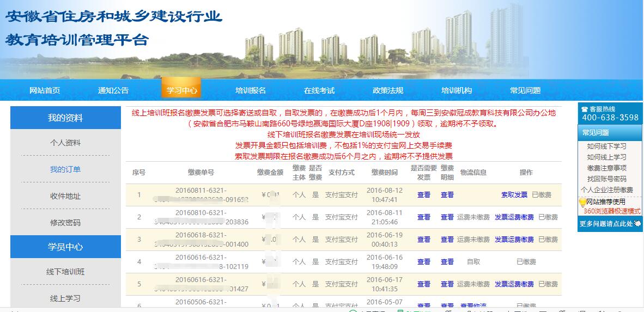Click payment time 2016-06-16 19:48:09
The height and width of the screenshot is (312, 644).
click(385, 261)
